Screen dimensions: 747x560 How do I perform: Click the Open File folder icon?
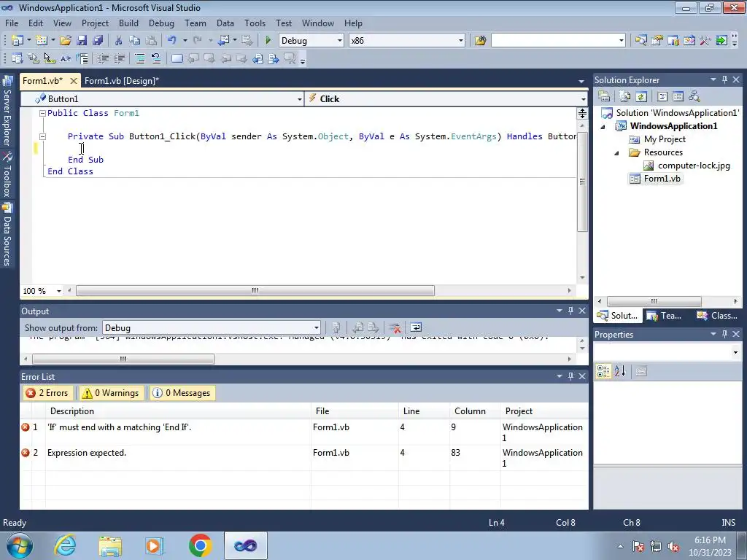66,41
